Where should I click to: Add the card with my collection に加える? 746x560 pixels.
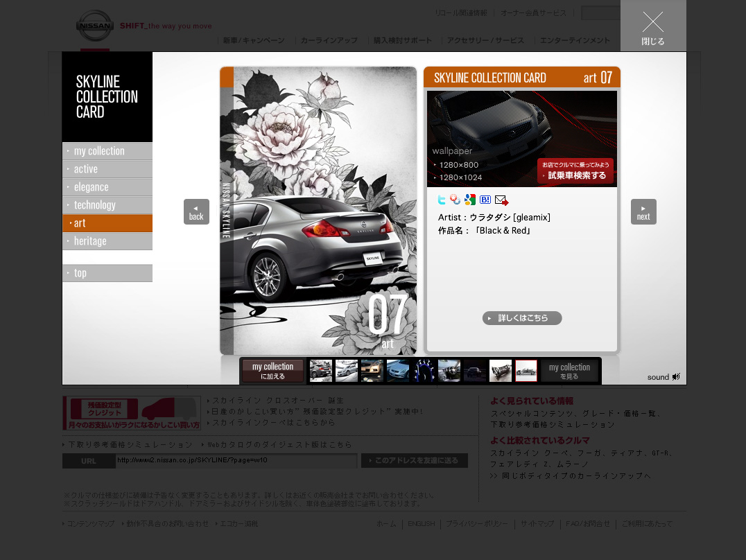click(272, 371)
